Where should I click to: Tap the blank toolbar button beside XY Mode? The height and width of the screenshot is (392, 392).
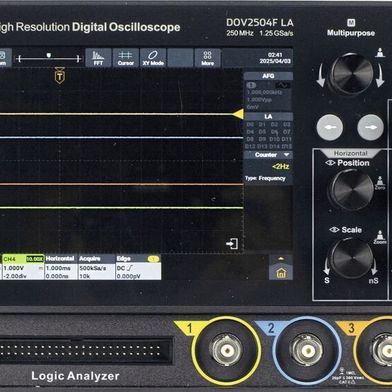click(180, 58)
